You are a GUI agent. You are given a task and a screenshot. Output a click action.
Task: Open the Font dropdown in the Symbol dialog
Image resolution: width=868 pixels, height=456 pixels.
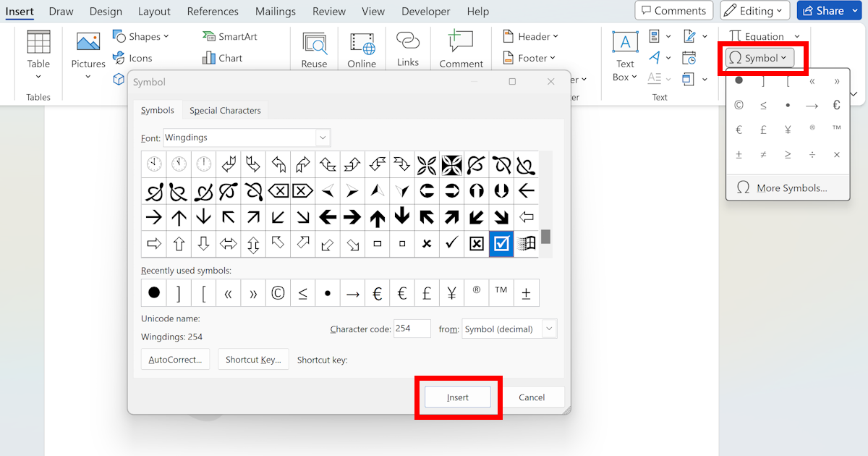[x=323, y=138]
